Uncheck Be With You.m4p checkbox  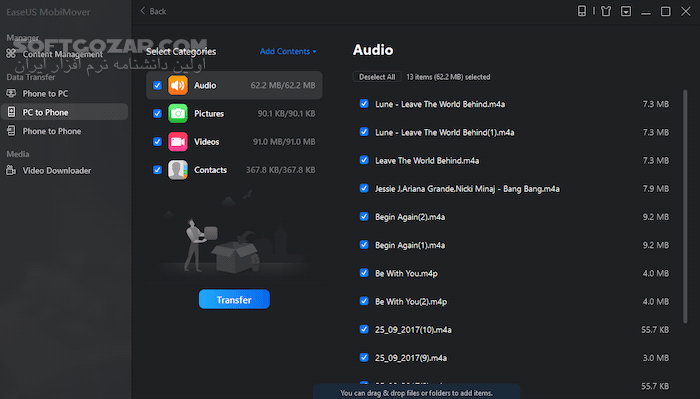click(x=364, y=273)
